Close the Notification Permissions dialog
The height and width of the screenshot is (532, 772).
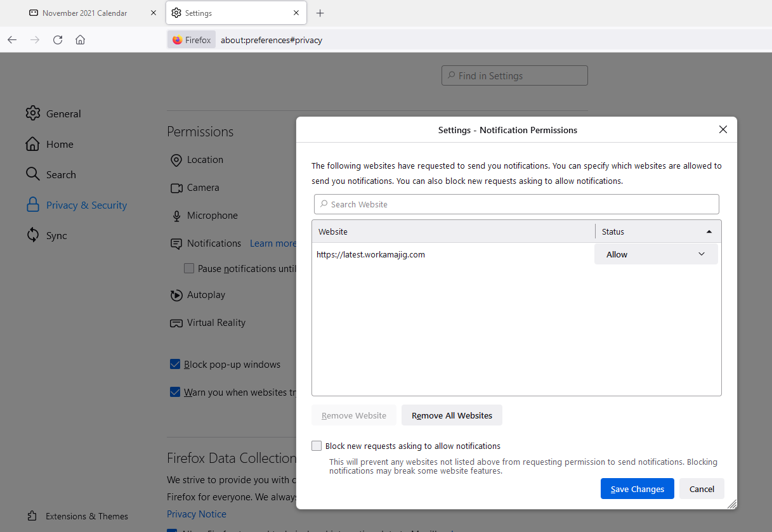(x=723, y=129)
